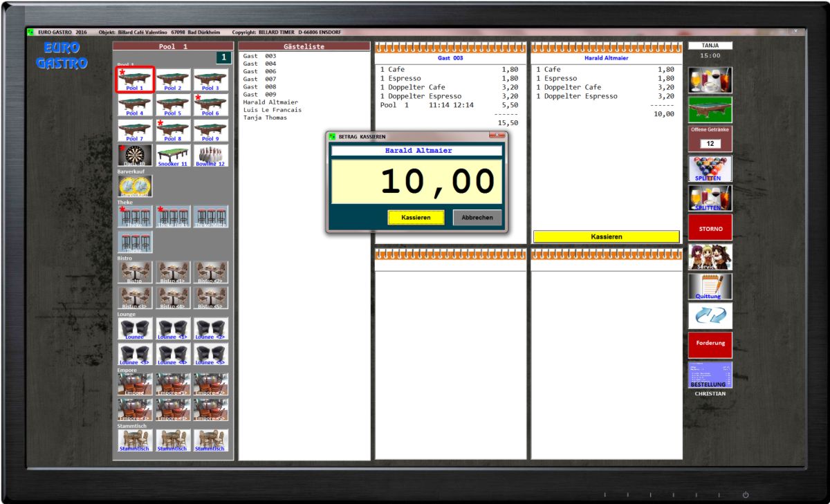Screen dimensions: 830x504
Task: Select the Bowling 12 lane icon
Action: coord(211,155)
